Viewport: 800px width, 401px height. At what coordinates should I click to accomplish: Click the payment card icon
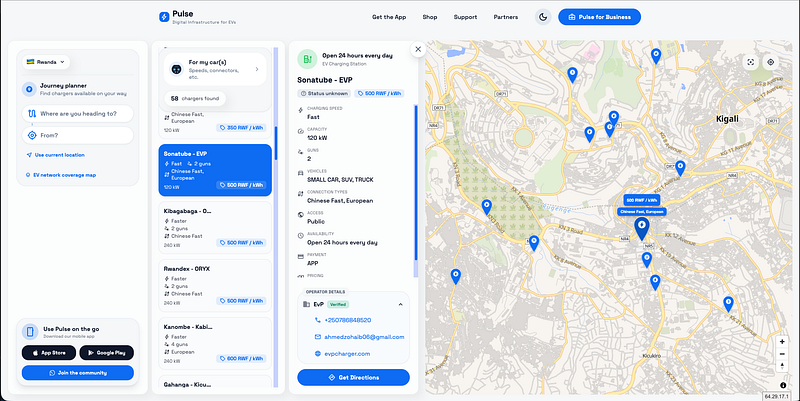(301, 257)
